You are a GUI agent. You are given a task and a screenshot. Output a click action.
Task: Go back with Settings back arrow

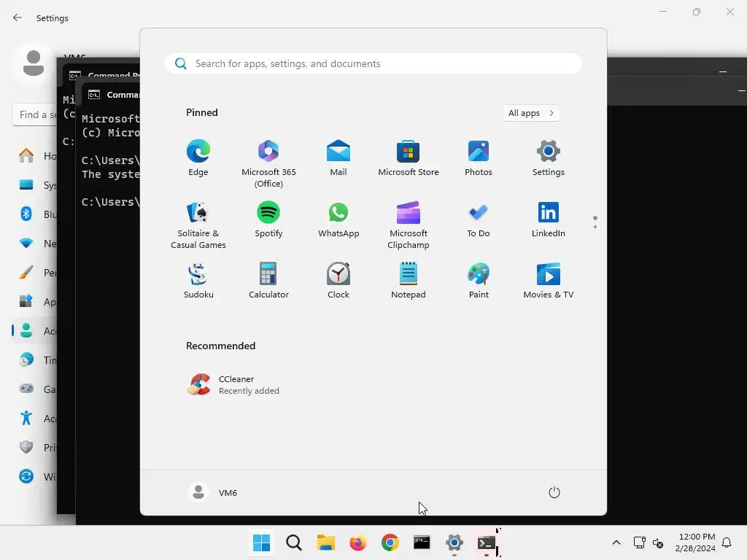click(x=18, y=17)
